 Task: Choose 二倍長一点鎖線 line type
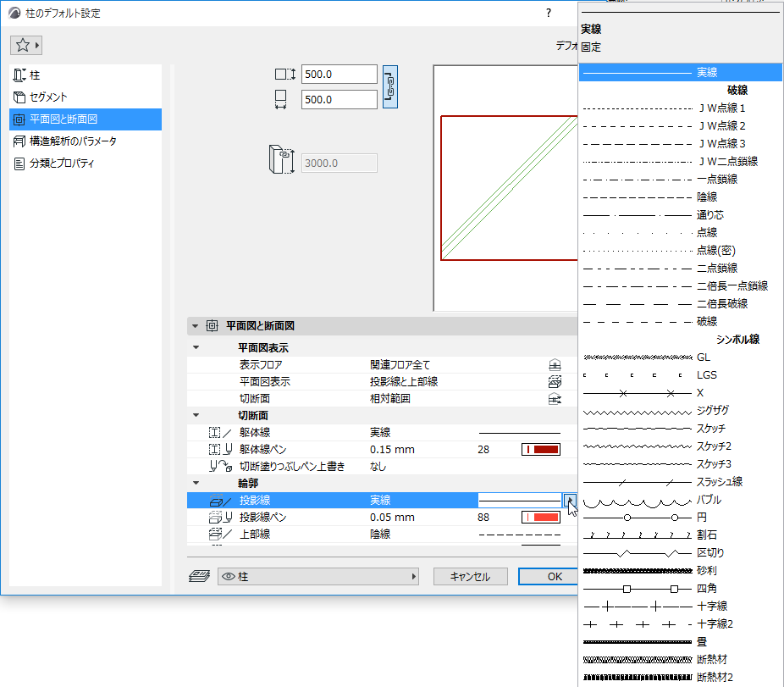[x=680, y=286]
